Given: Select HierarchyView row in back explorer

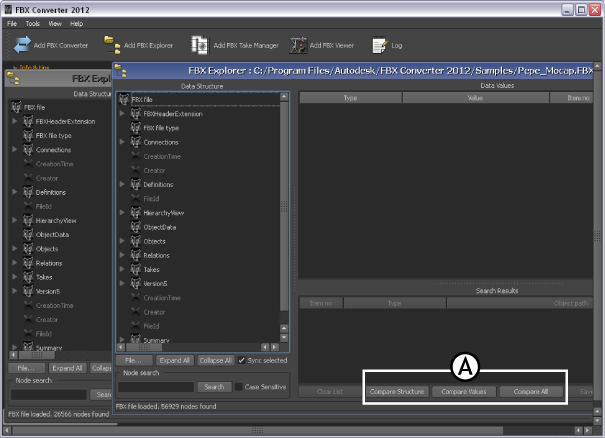Looking at the screenshot, I should point(56,220).
